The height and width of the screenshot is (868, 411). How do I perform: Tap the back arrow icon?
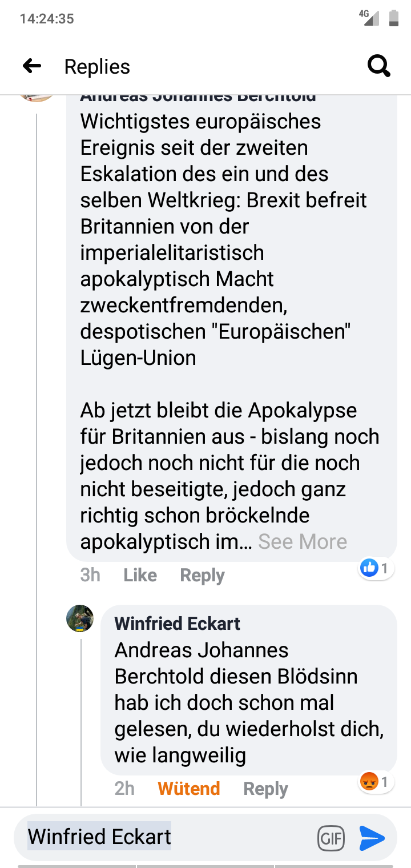click(32, 66)
